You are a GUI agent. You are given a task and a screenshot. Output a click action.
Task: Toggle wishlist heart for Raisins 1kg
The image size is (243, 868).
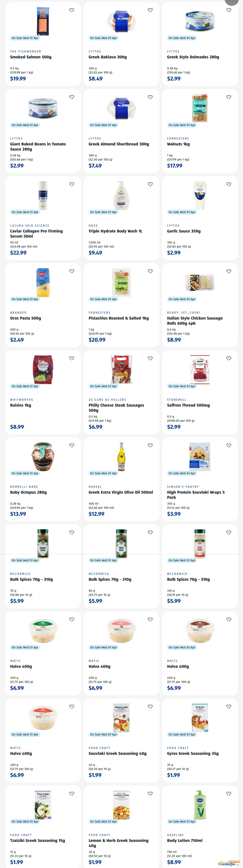pos(72,358)
